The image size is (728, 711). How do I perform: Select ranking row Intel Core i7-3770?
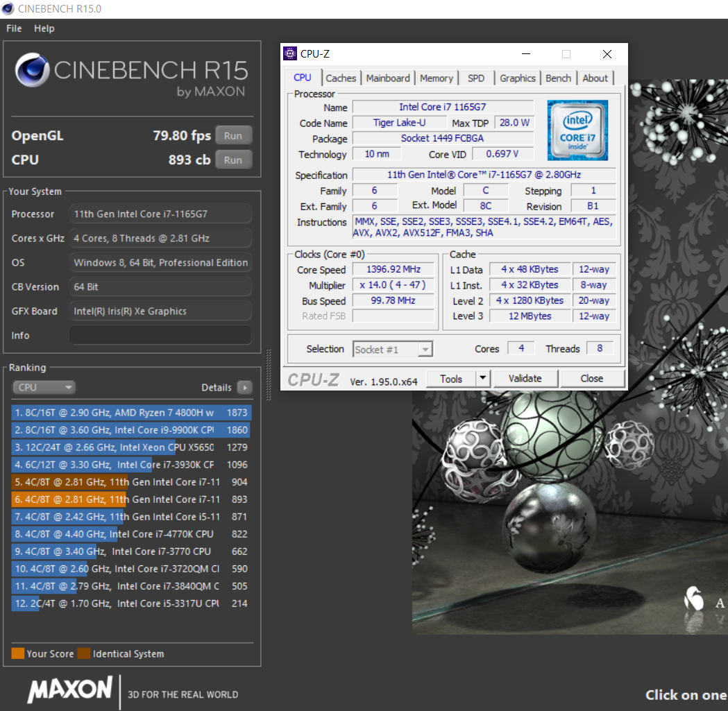pyautogui.click(x=131, y=551)
